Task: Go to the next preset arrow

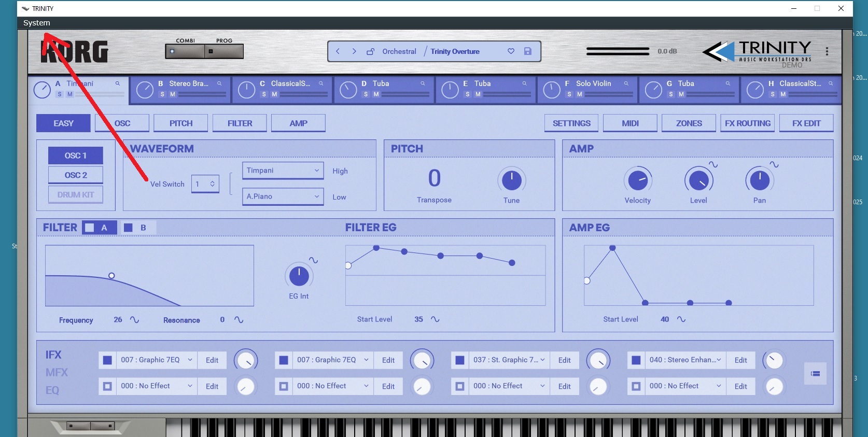Action: tap(354, 51)
